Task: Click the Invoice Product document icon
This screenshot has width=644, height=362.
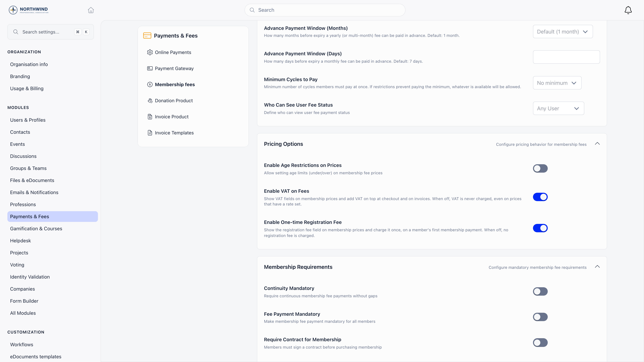Action: point(150,117)
